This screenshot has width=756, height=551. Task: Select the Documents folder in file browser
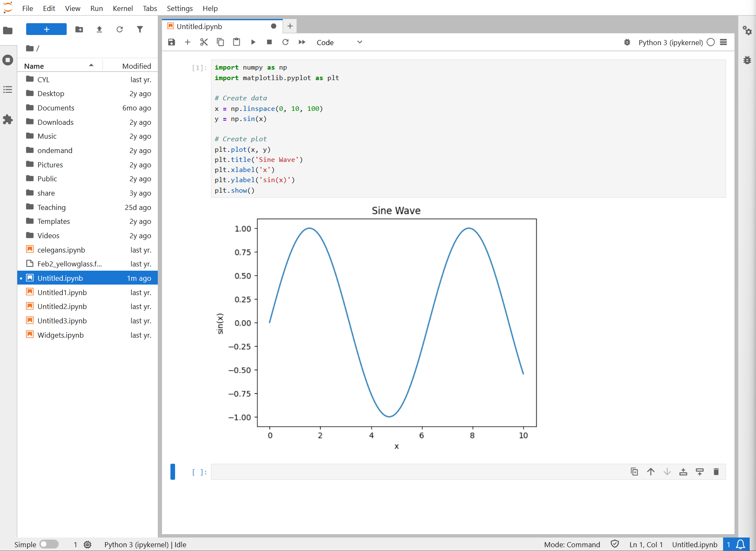pos(87,108)
